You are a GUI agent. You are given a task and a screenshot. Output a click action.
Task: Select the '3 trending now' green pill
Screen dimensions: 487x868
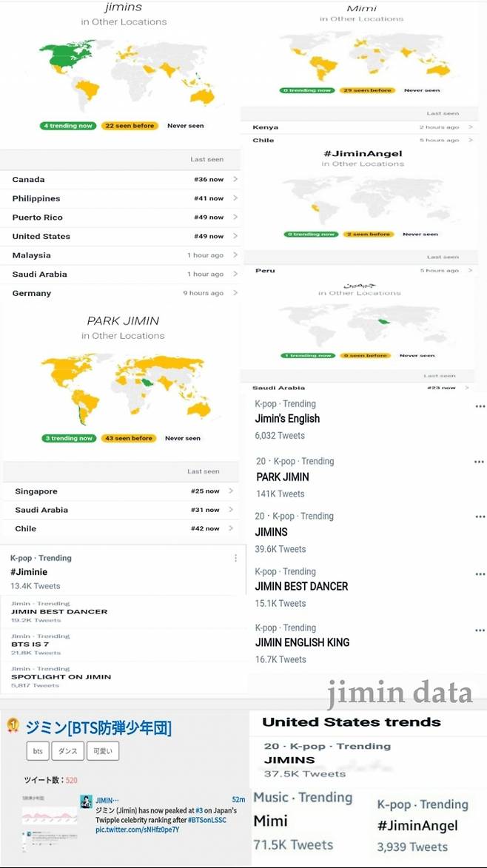click(69, 438)
